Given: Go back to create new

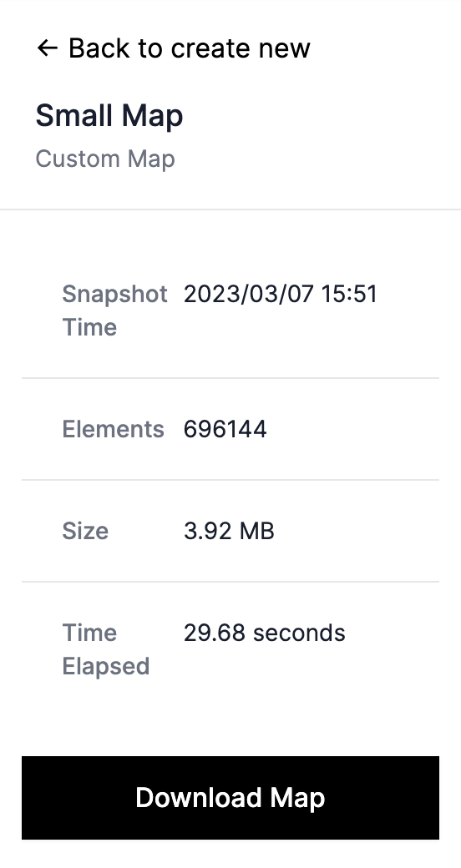Looking at the screenshot, I should click(x=173, y=48).
